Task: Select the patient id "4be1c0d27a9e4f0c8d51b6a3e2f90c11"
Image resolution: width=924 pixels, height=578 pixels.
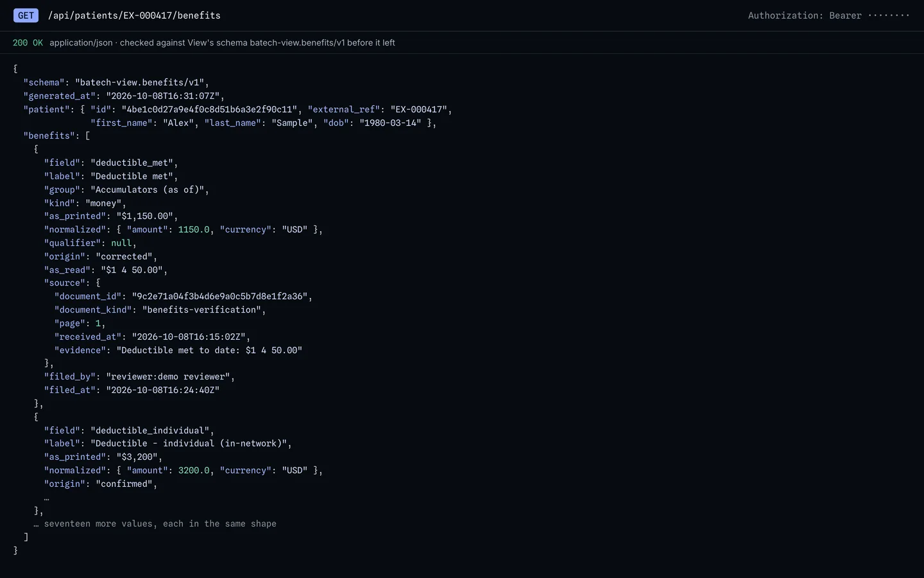Action: [x=209, y=109]
